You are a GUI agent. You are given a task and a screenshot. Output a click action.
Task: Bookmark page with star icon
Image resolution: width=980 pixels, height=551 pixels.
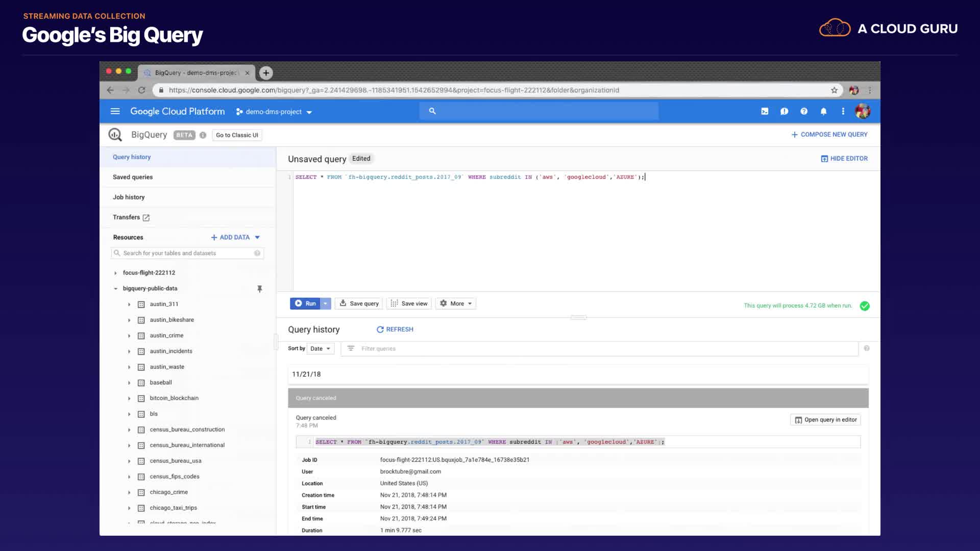pos(834,90)
